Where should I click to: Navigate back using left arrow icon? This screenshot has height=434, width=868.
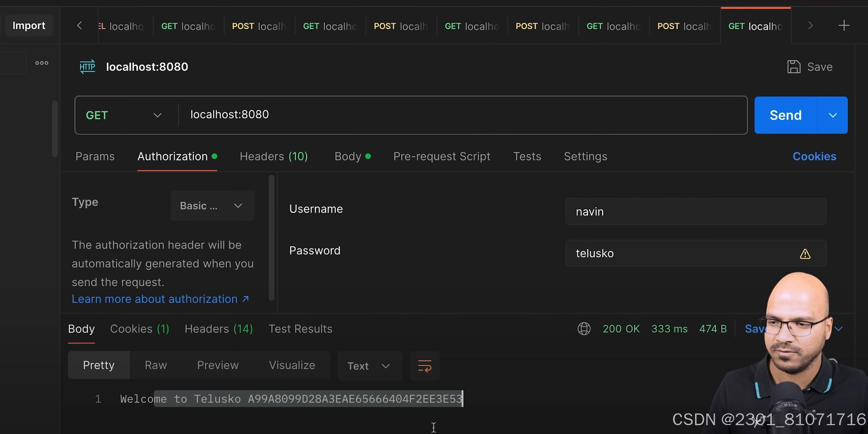click(79, 25)
